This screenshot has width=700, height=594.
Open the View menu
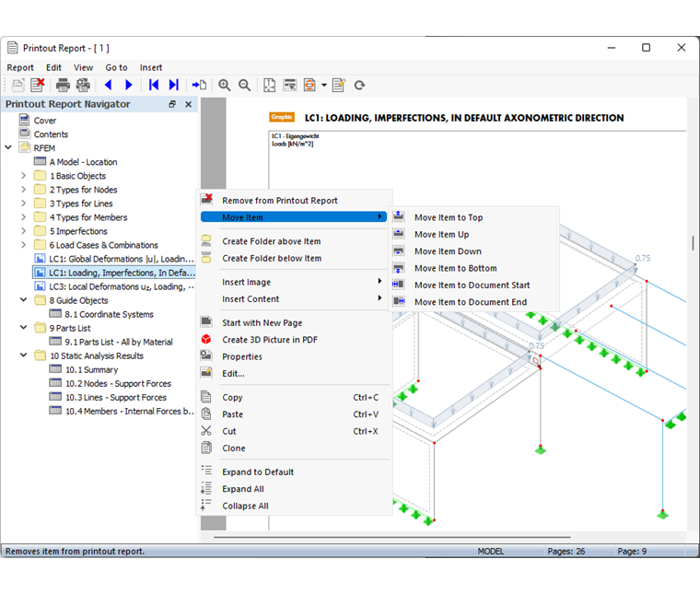pos(83,67)
